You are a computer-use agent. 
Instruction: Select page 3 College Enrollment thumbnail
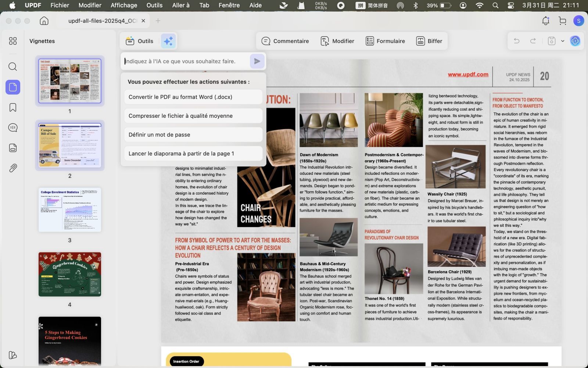[x=70, y=210]
